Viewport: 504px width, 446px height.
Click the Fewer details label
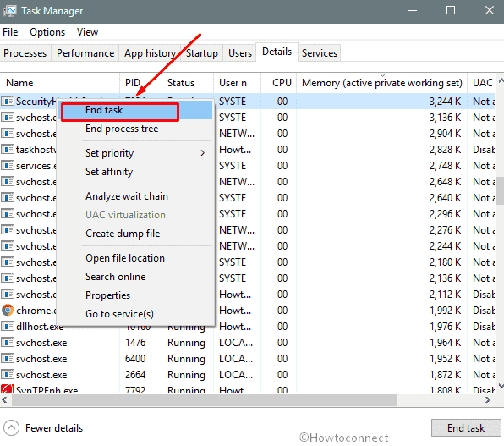tap(54, 428)
